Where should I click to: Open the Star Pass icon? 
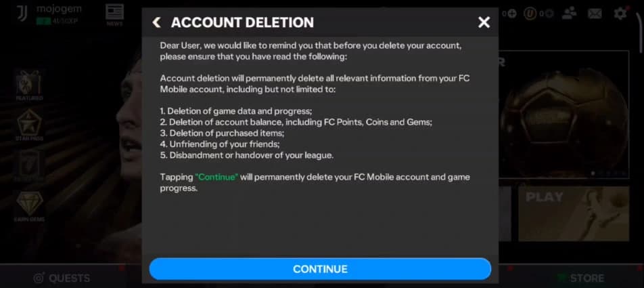coord(29,125)
